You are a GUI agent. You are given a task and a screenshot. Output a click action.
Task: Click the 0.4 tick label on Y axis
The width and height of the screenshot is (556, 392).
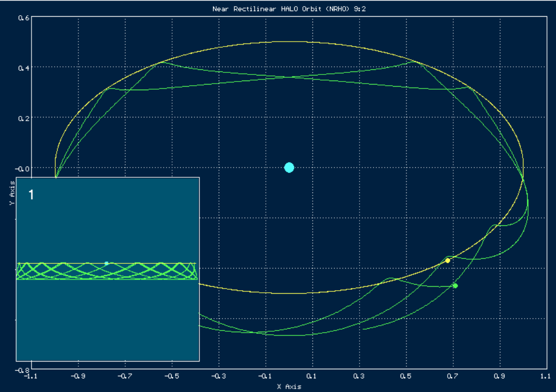click(23, 67)
